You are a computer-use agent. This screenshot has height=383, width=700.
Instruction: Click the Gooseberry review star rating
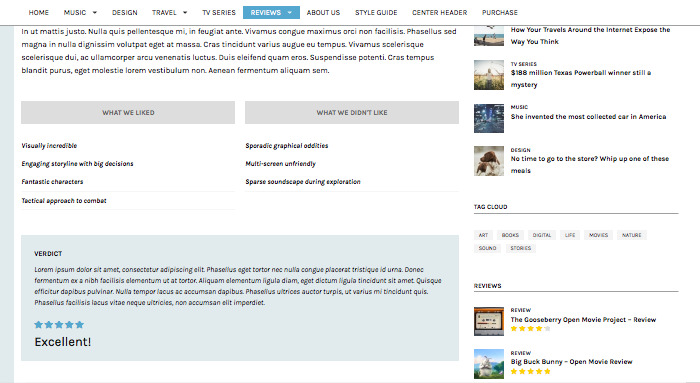coord(530,329)
